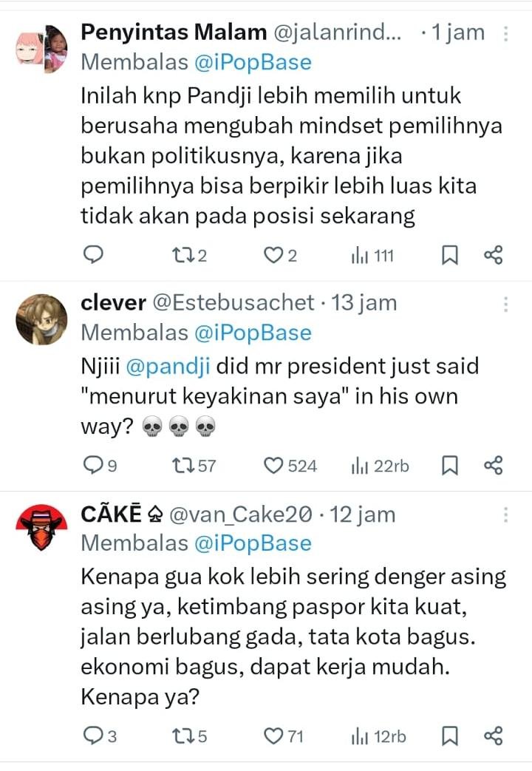Screen dimensions: 532x771
Task: Open more options for Penyintas Malam's tweet
Action: [505, 34]
